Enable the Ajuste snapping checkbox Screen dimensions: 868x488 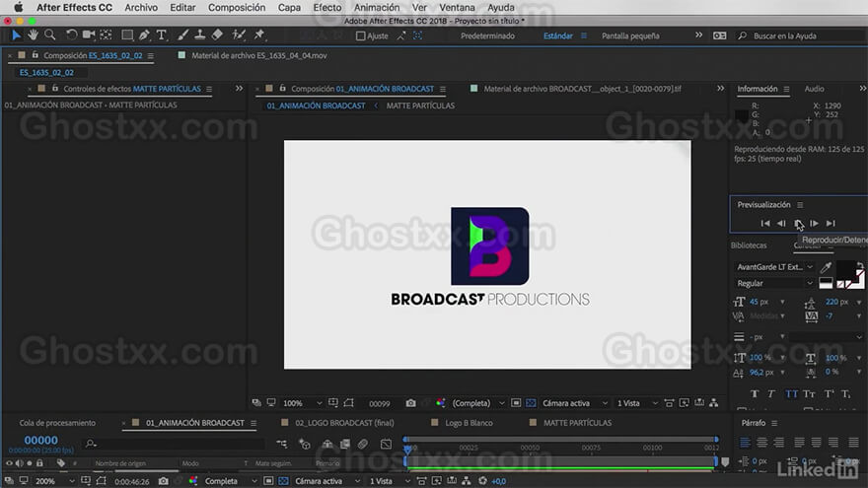[x=360, y=35]
